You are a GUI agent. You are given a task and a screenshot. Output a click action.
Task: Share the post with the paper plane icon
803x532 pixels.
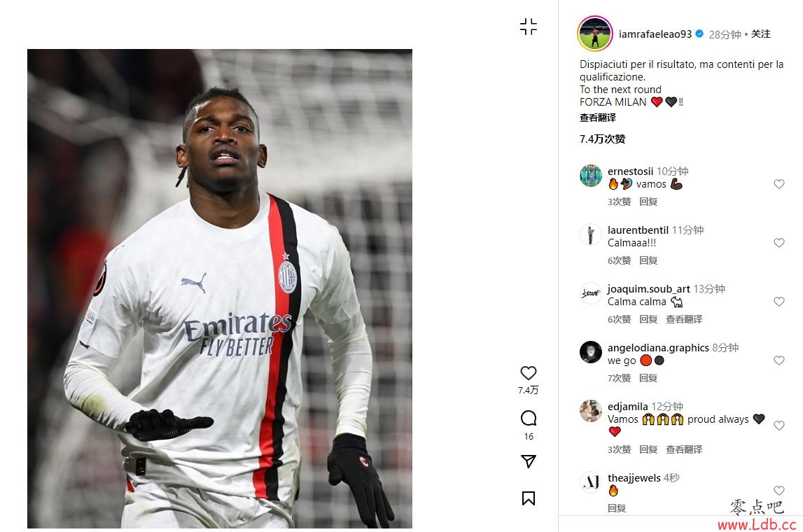pos(528,461)
